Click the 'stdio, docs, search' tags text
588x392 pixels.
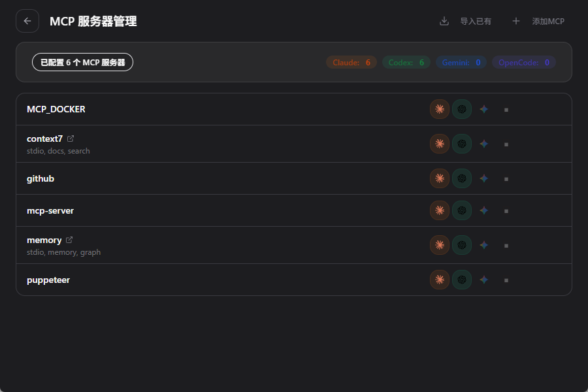click(x=58, y=151)
